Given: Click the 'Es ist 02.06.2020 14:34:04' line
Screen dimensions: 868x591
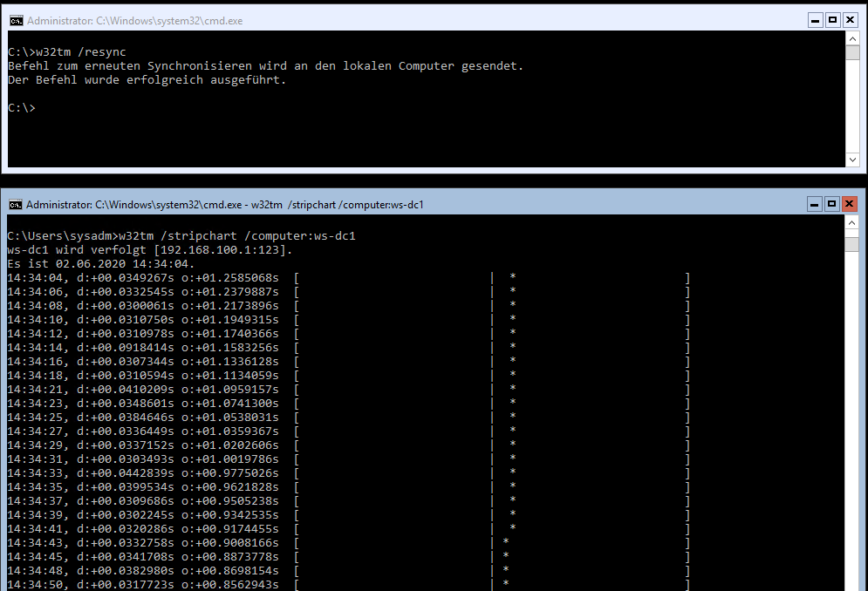Looking at the screenshot, I should (100, 264).
